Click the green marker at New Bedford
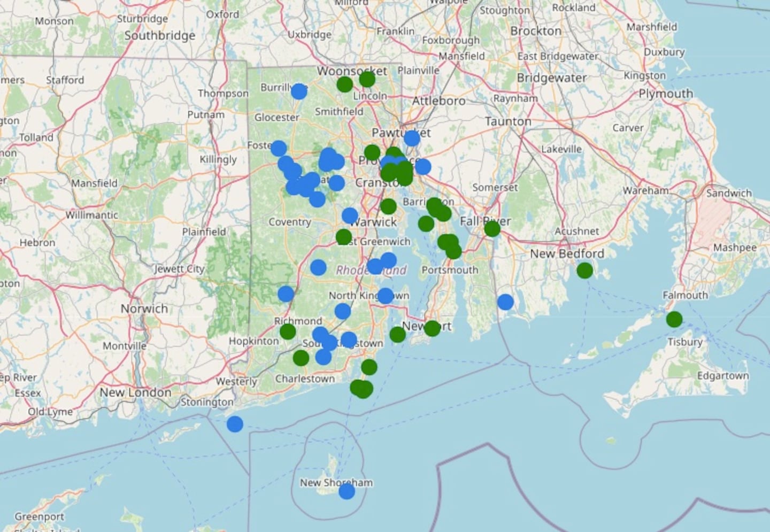 [584, 271]
